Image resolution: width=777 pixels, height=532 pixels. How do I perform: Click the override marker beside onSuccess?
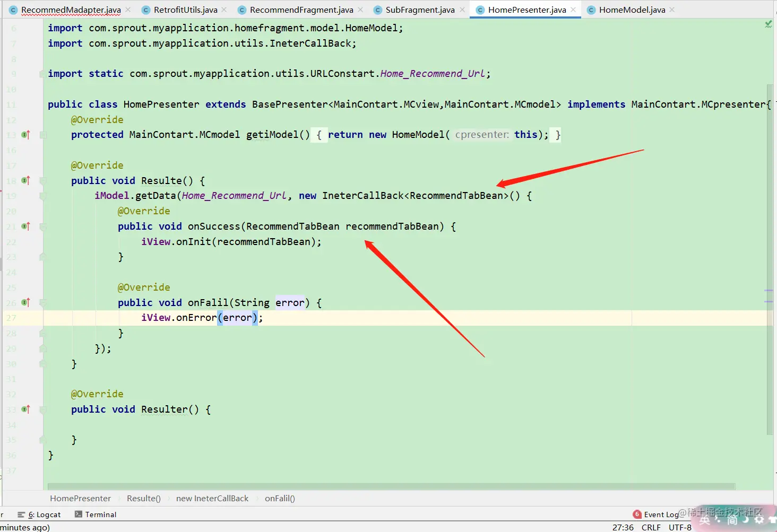pyautogui.click(x=25, y=226)
